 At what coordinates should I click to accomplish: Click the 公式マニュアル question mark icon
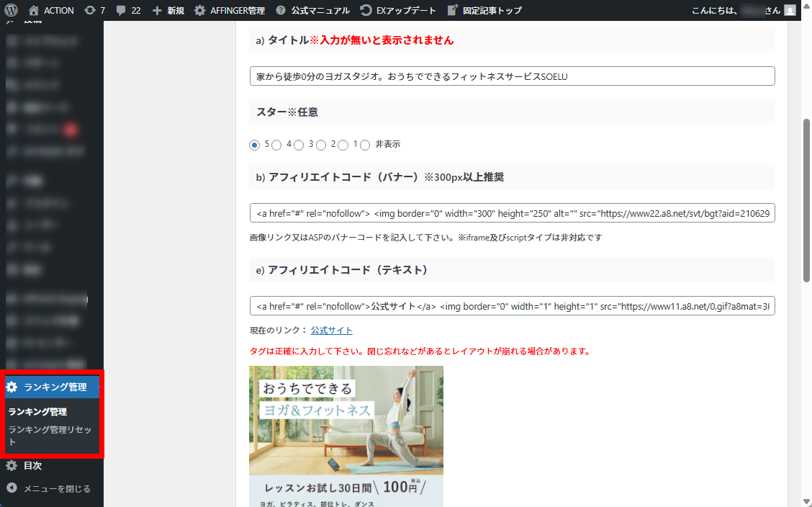click(x=281, y=10)
